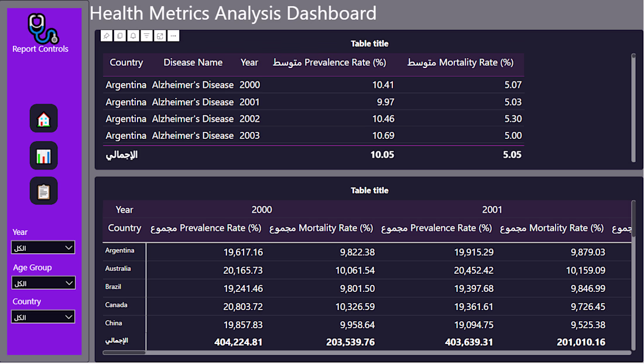
Task: Select the Canada row header
Action: (116, 305)
